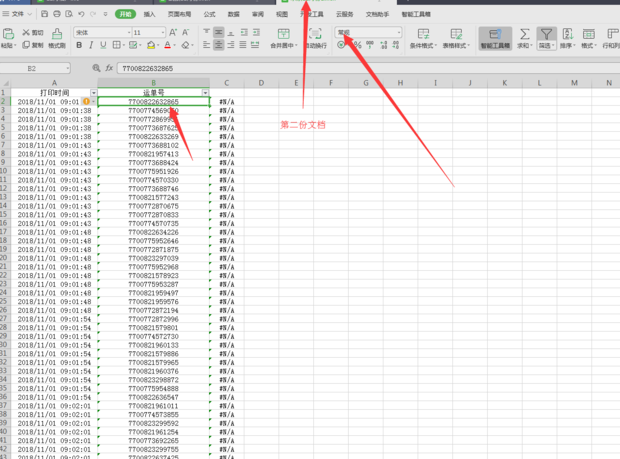The height and width of the screenshot is (459, 620).
Task: Open the font size 11 dropdown
Action: point(163,32)
